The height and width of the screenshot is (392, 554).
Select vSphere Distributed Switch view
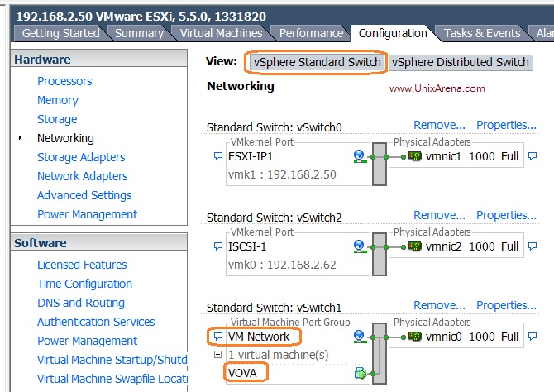tap(460, 62)
